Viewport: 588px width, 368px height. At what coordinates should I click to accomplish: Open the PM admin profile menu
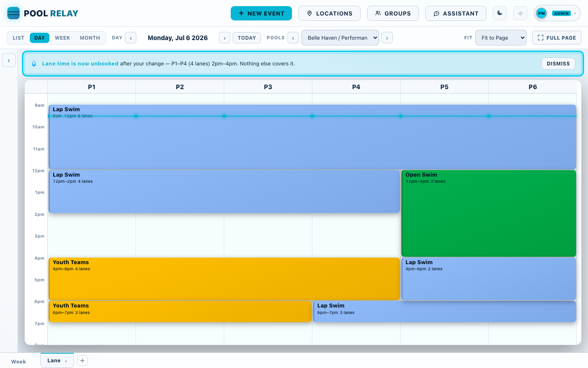pyautogui.click(x=557, y=13)
